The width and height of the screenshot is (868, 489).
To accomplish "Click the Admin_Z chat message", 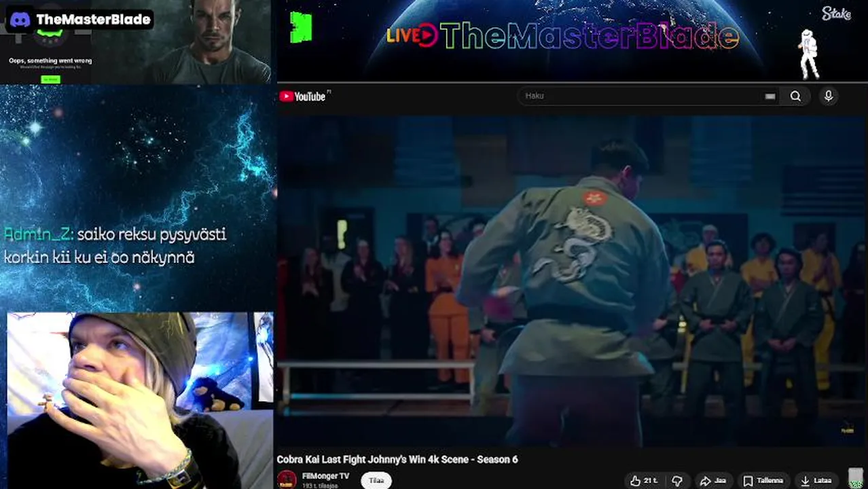I will [115, 245].
